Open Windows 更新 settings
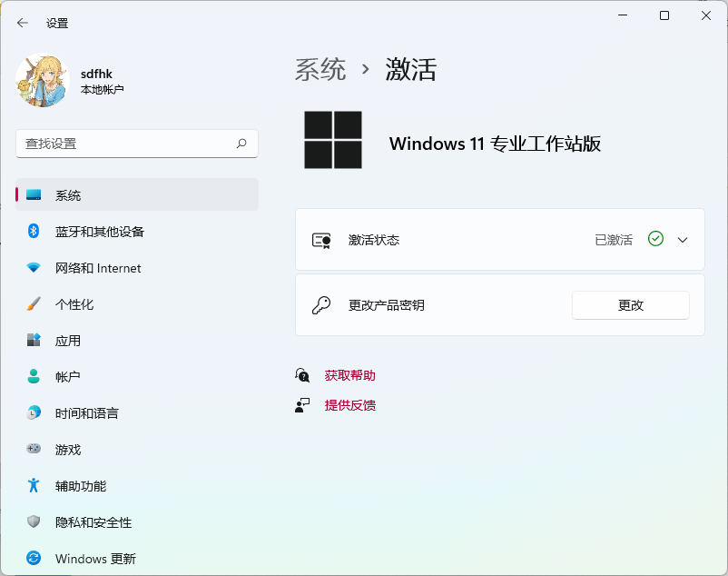Screen dimensions: 728x576 click(137, 558)
